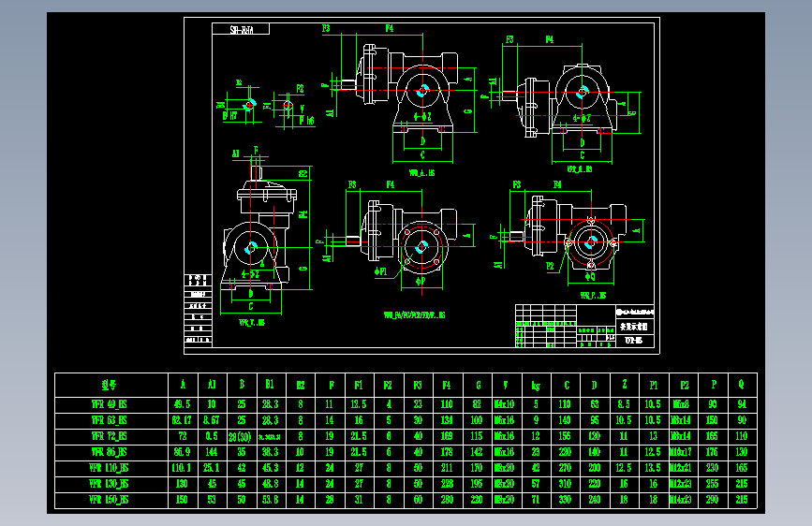The image size is (812, 526).
Task: Click the VFR 72_BS model row label
Action: click(x=110, y=436)
